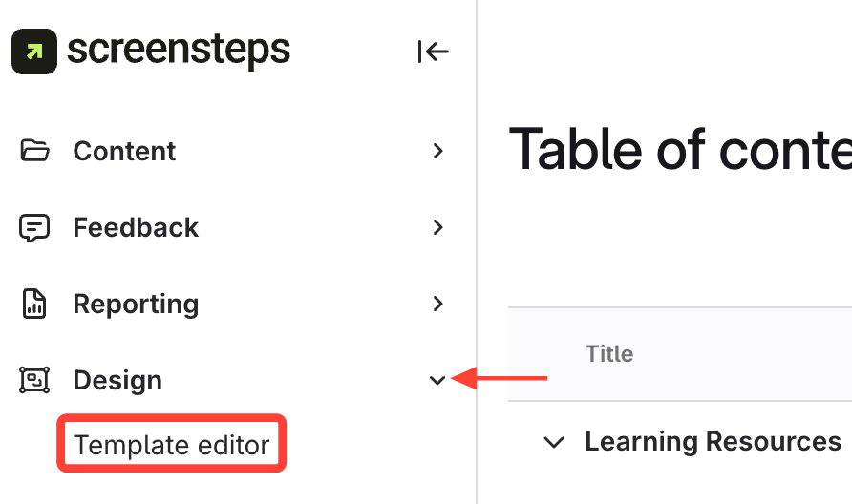
Task: Click the Design frame icon
Action: (x=34, y=380)
